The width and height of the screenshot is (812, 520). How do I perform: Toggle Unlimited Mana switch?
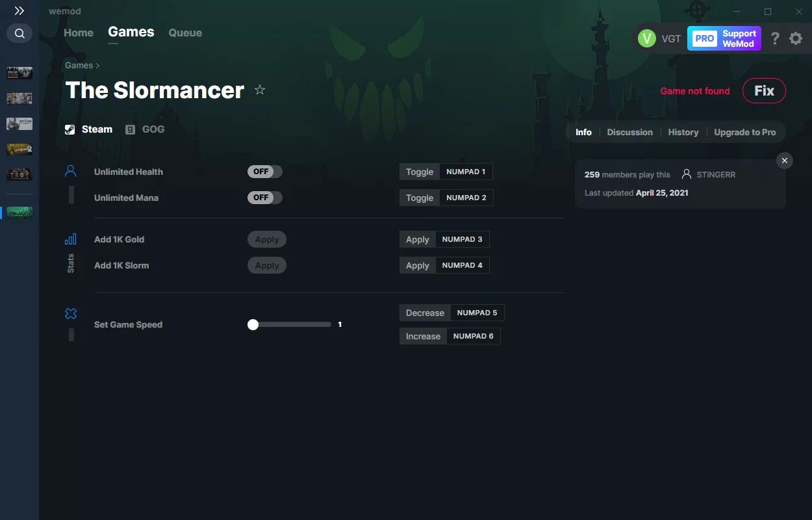pyautogui.click(x=265, y=198)
